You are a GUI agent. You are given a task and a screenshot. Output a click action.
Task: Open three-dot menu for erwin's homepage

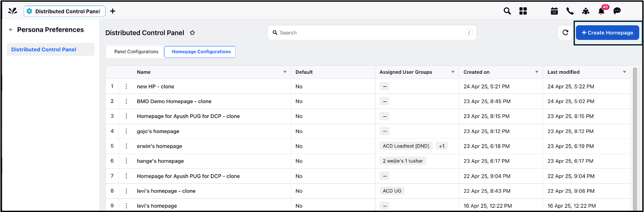pos(126,146)
